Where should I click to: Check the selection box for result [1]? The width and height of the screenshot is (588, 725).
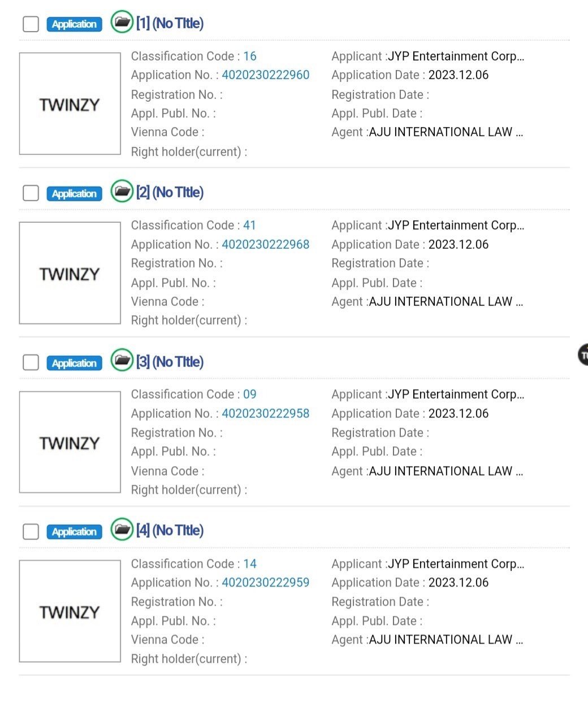click(31, 24)
